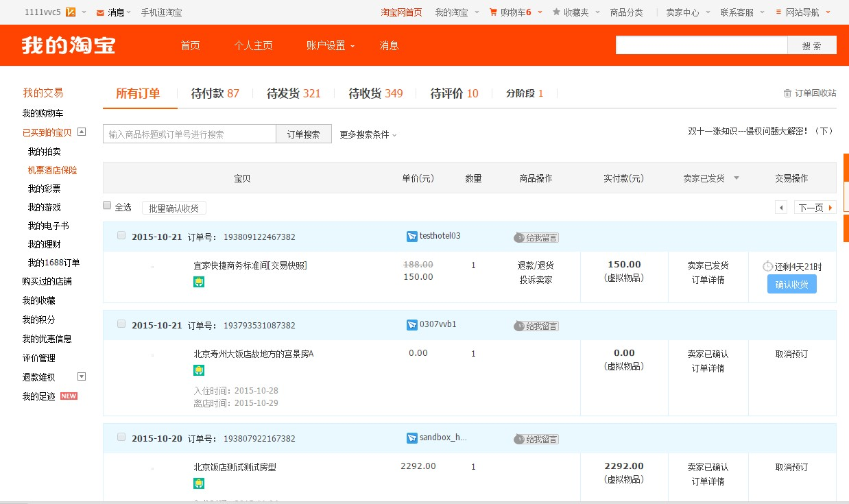Check the order 193807922167382 checkbox

point(121,437)
